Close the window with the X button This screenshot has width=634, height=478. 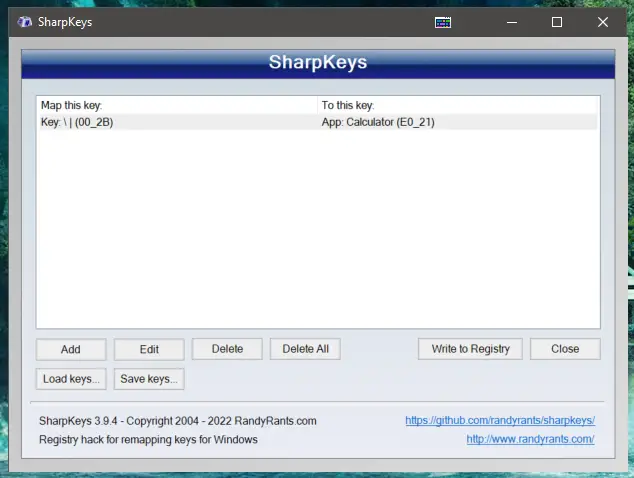point(602,22)
